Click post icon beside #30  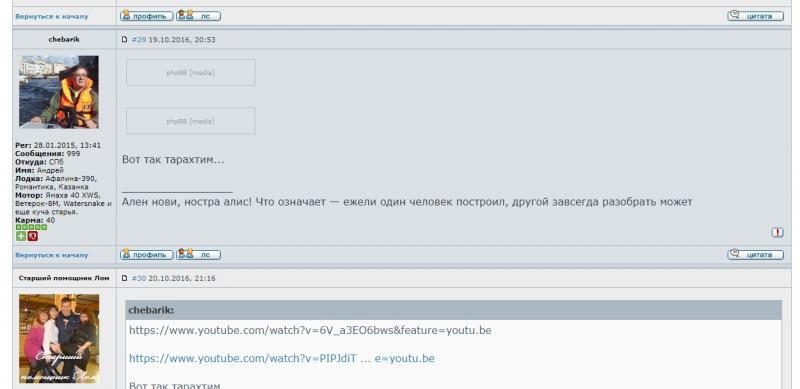click(x=124, y=278)
